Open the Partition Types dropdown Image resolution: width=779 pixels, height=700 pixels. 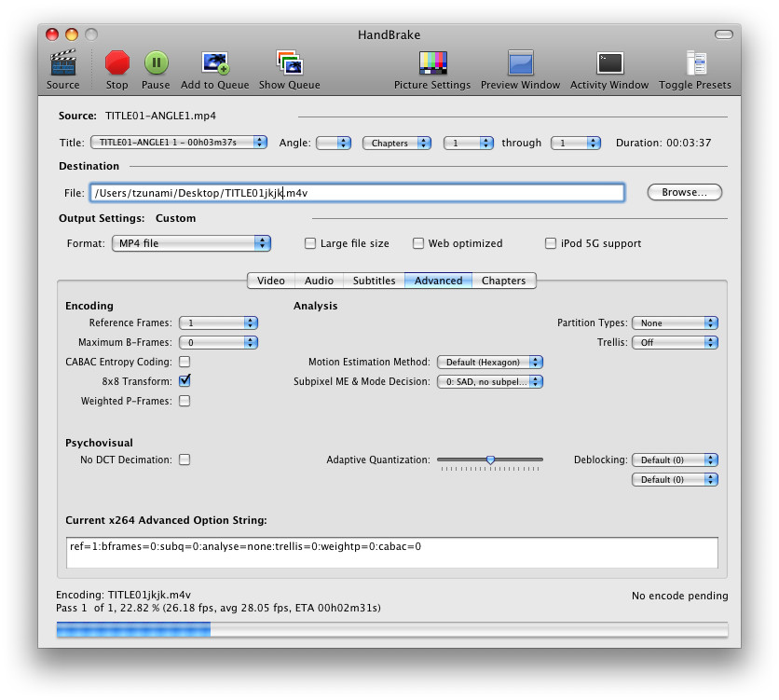675,323
